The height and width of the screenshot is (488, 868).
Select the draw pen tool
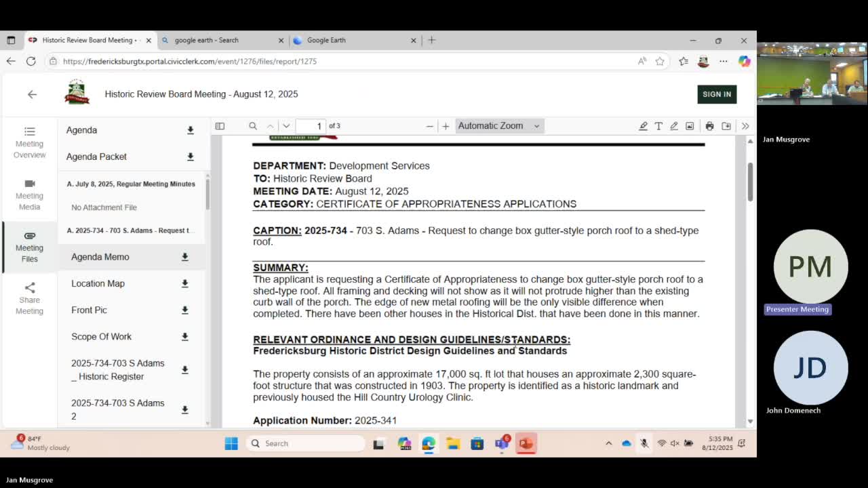[x=674, y=126]
